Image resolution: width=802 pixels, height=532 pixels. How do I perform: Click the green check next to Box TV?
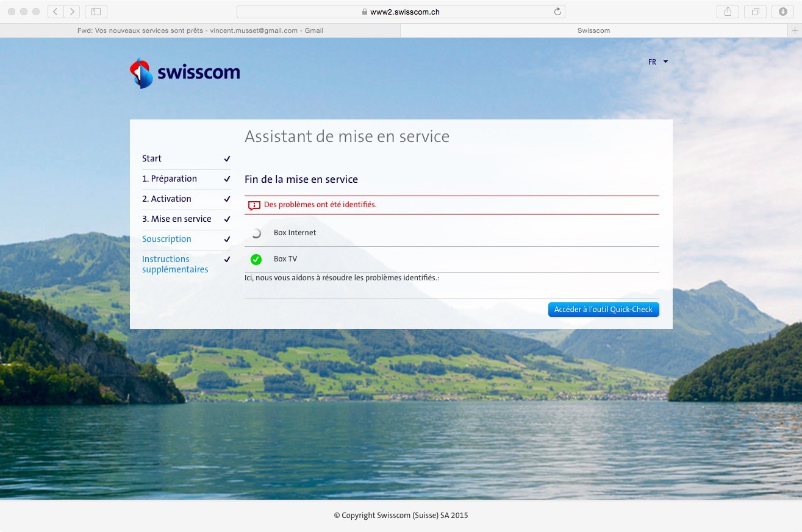click(256, 260)
